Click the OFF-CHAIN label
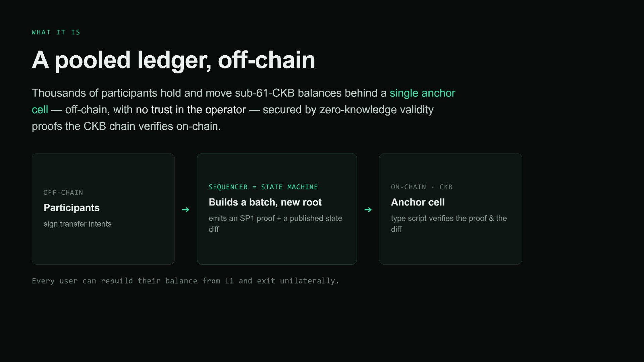The image size is (644, 362). tap(63, 193)
